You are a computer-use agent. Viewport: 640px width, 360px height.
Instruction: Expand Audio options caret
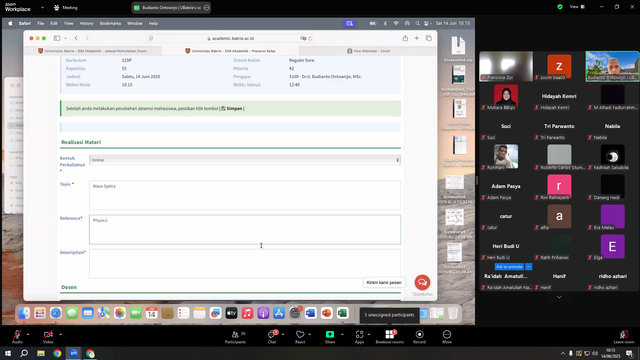tap(28, 334)
